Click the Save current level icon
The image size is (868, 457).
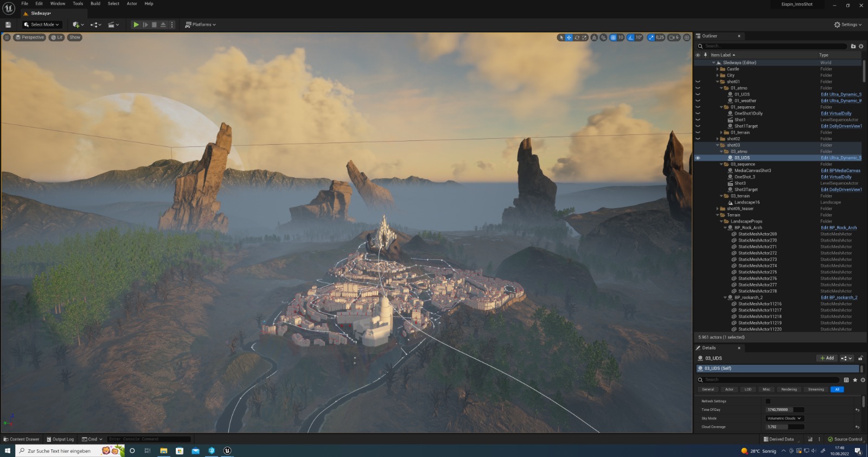click(x=8, y=24)
